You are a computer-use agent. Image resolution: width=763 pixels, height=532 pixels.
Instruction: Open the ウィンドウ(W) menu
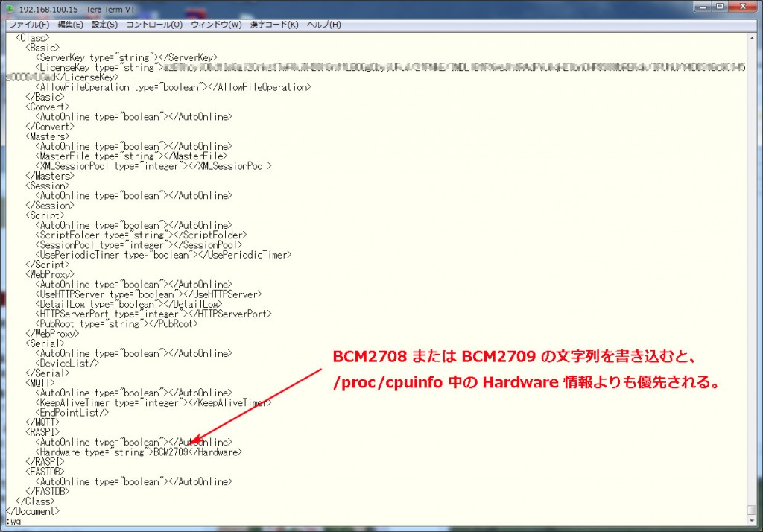click(216, 25)
